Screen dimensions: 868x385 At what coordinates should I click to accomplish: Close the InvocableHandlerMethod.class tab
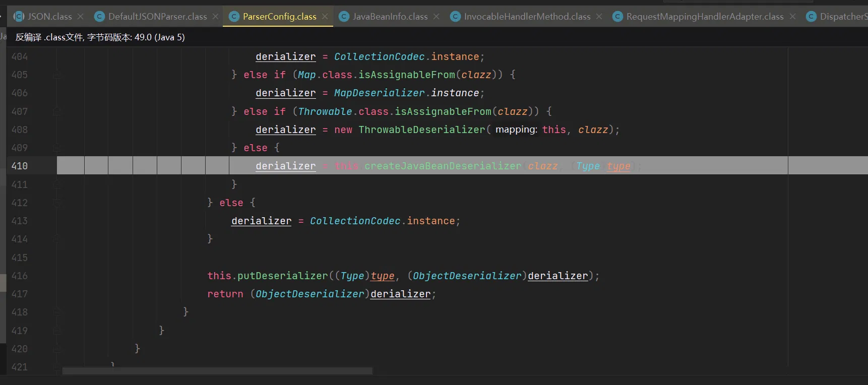click(599, 17)
